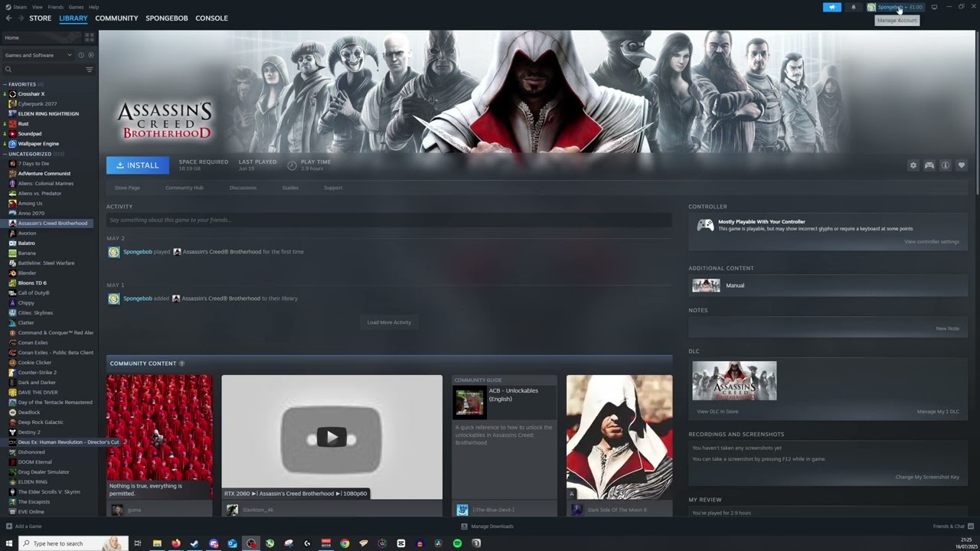Viewport: 980px width, 551px height.
Task: Click the blue INSTALL button
Action: tap(138, 165)
